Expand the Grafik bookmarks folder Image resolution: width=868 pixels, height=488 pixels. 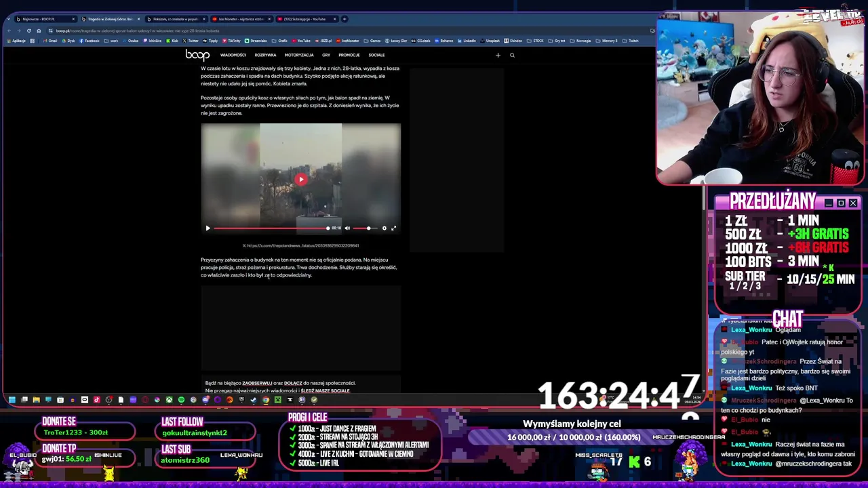pos(280,41)
